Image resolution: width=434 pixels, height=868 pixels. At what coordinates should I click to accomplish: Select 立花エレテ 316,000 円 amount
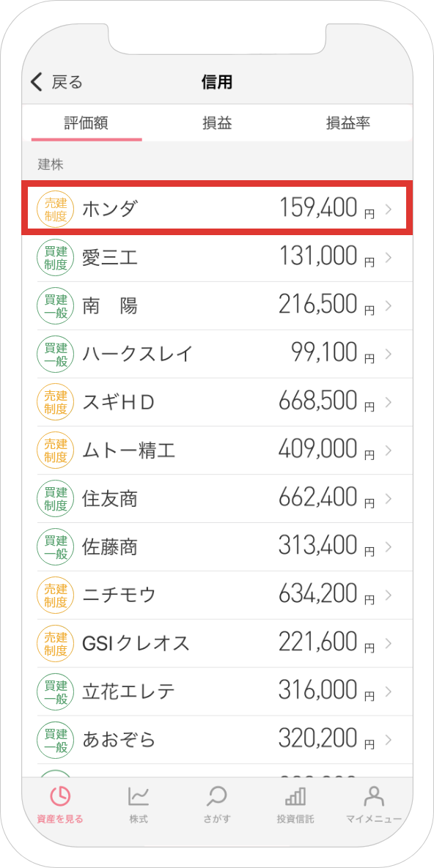click(x=326, y=691)
